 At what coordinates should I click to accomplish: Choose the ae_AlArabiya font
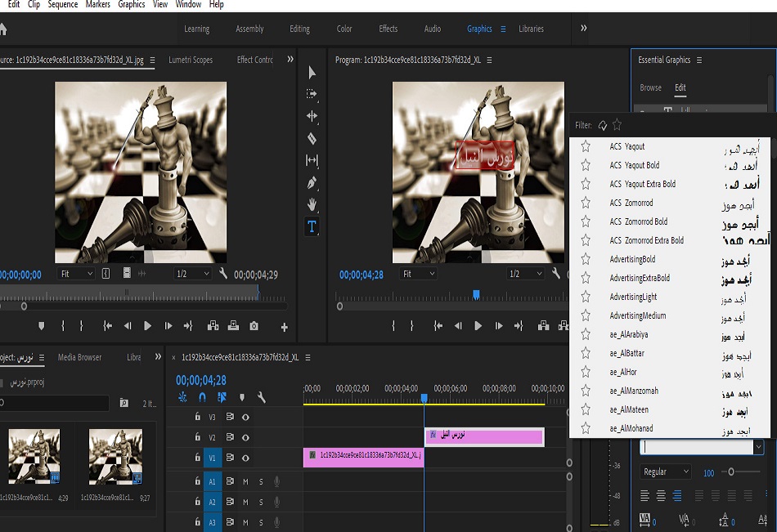pyautogui.click(x=629, y=334)
